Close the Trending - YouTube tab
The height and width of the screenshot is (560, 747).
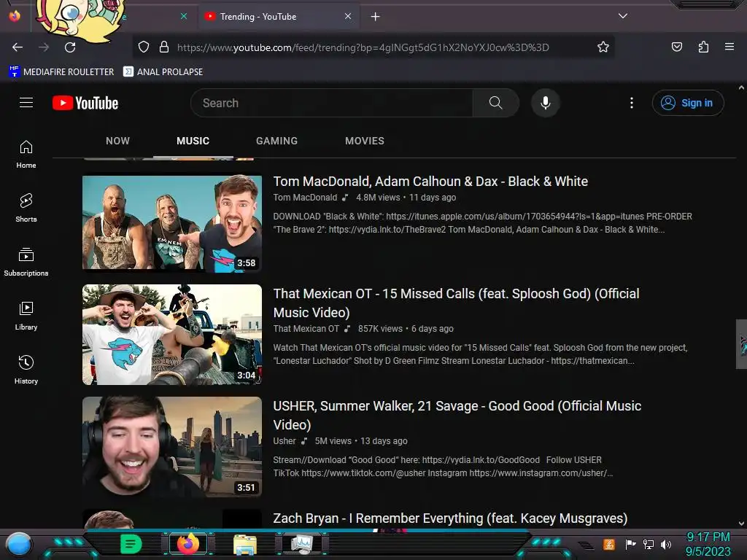pyautogui.click(x=348, y=16)
